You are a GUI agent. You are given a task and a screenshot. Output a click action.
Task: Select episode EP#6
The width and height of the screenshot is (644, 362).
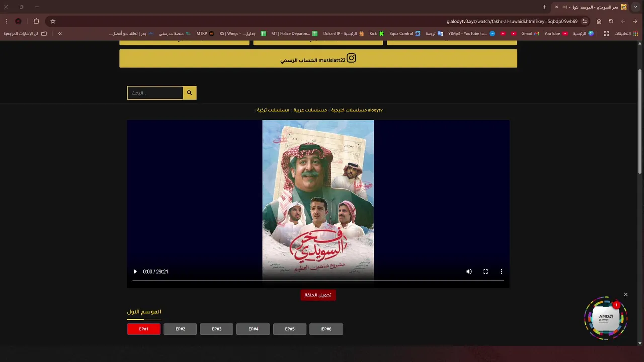pyautogui.click(x=326, y=329)
